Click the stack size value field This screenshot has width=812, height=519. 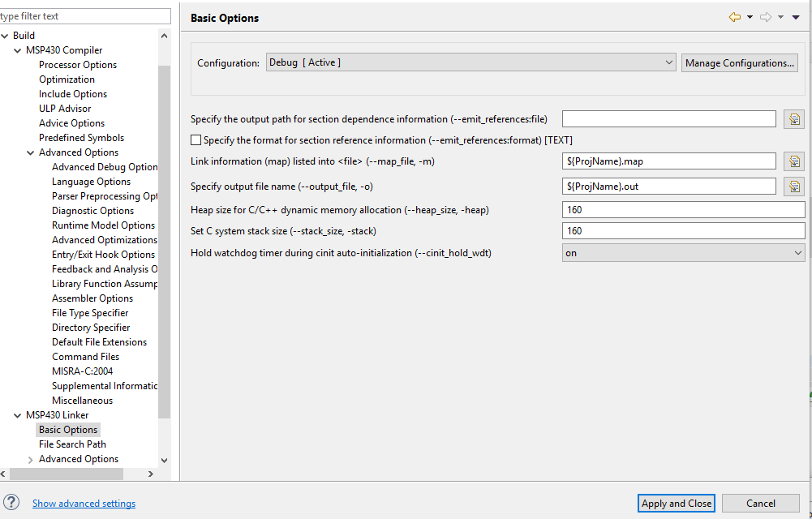[683, 231]
